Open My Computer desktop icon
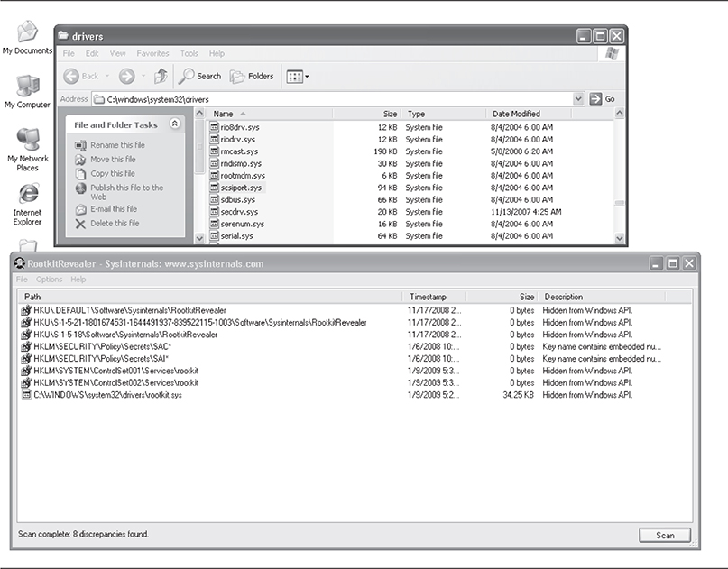This screenshot has height=569, width=728. (x=27, y=87)
